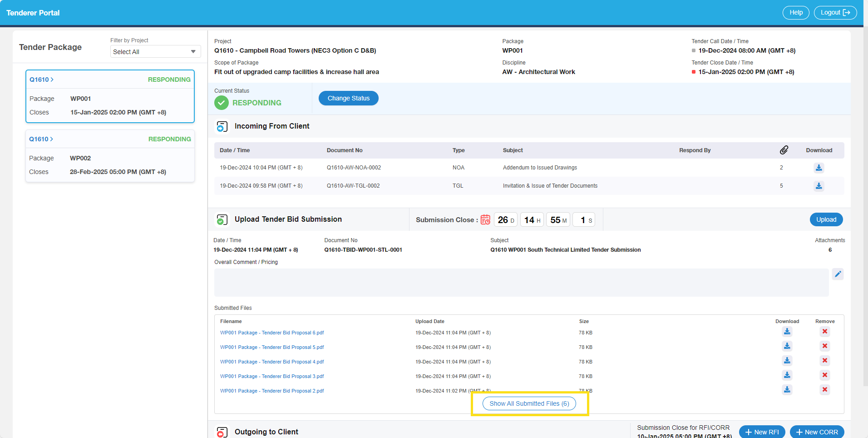Remove Tenderer Bid Proposal 4.pdf
Viewport: 868px width, 438px height.
825,361
